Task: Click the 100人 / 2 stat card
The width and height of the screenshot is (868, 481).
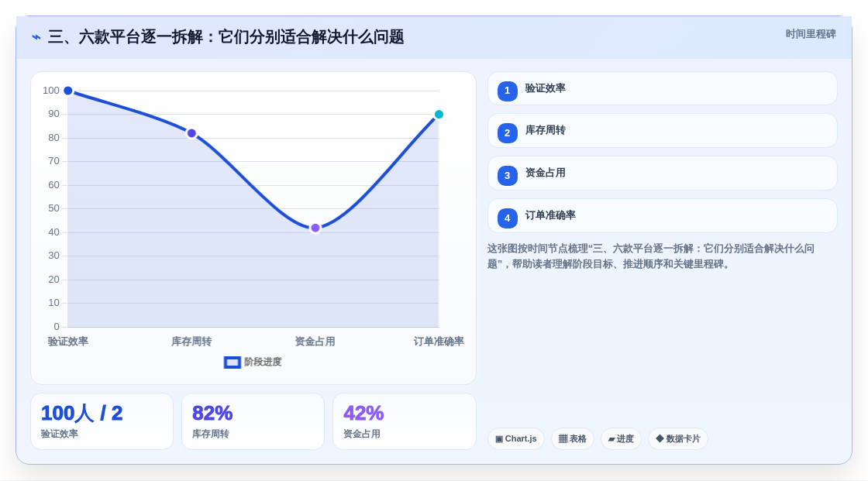Action: pos(102,421)
